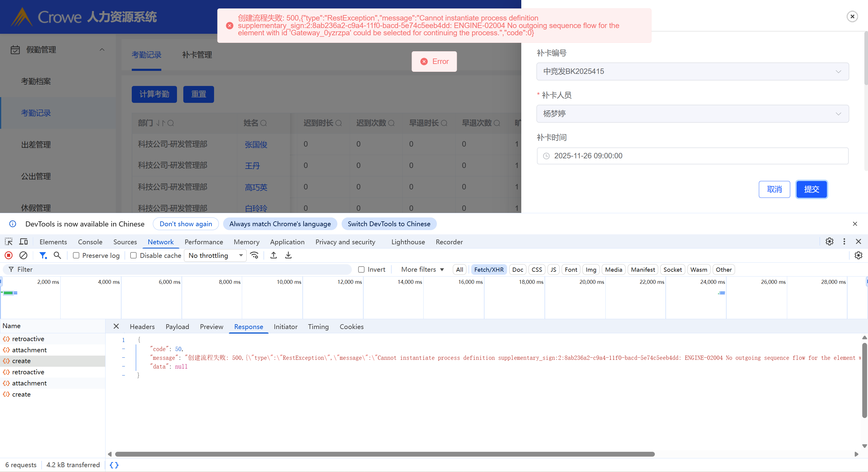Click the network search magnifier icon
The height and width of the screenshot is (472, 868).
click(57, 255)
